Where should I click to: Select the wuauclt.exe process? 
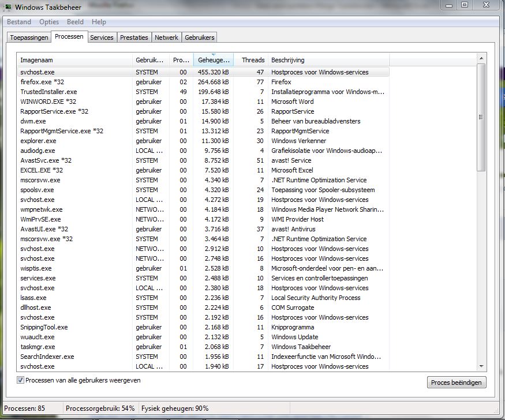pyautogui.click(x=203, y=337)
